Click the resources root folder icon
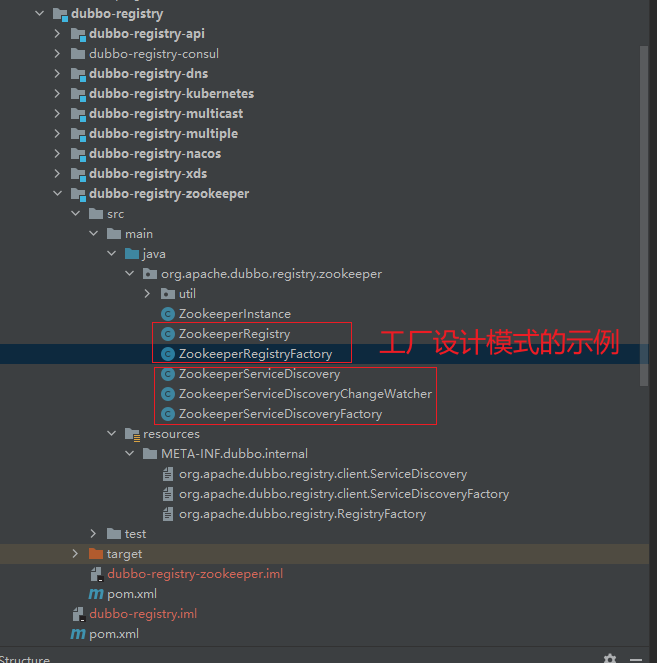This screenshot has height=663, width=657. click(x=132, y=434)
